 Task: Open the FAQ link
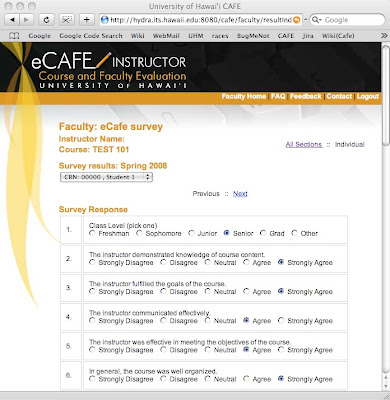[x=278, y=96]
